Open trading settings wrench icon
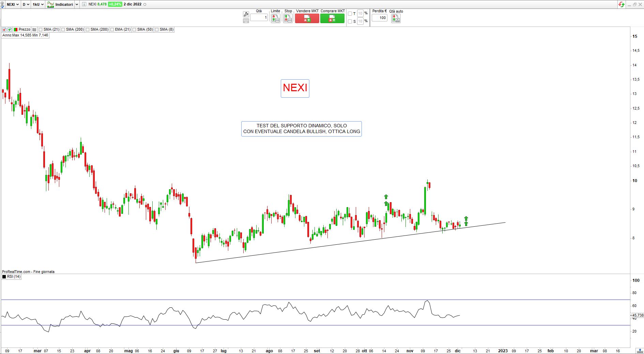Image resolution: width=644 pixels, height=354 pixels. [246, 14]
